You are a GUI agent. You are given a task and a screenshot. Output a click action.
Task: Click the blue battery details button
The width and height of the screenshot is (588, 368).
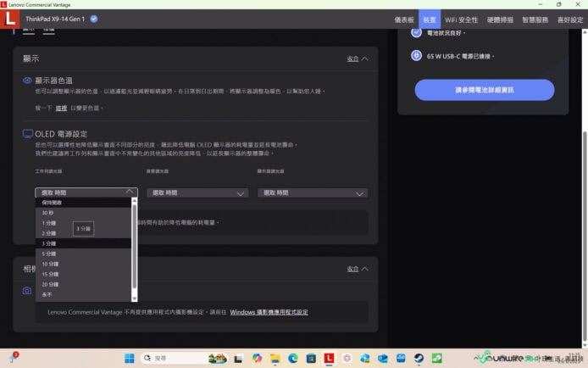tap(484, 90)
